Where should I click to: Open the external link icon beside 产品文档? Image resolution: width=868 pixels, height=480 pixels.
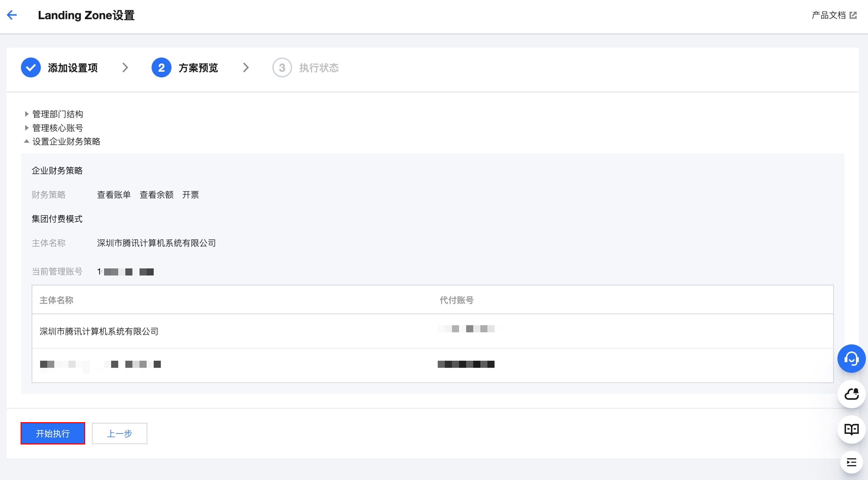(853, 15)
